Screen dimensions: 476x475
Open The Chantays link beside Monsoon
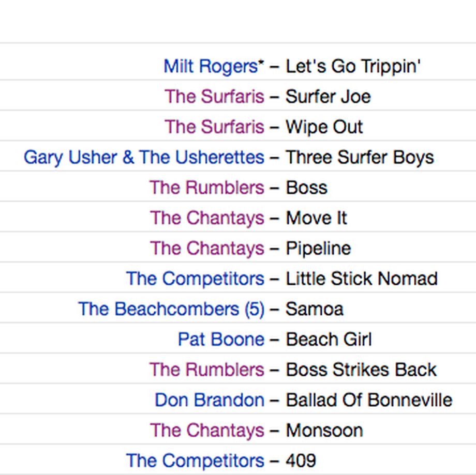tap(207, 430)
